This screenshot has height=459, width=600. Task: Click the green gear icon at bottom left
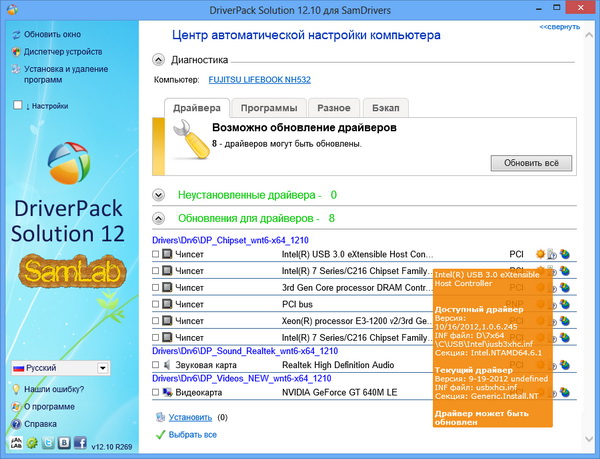[x=32, y=443]
